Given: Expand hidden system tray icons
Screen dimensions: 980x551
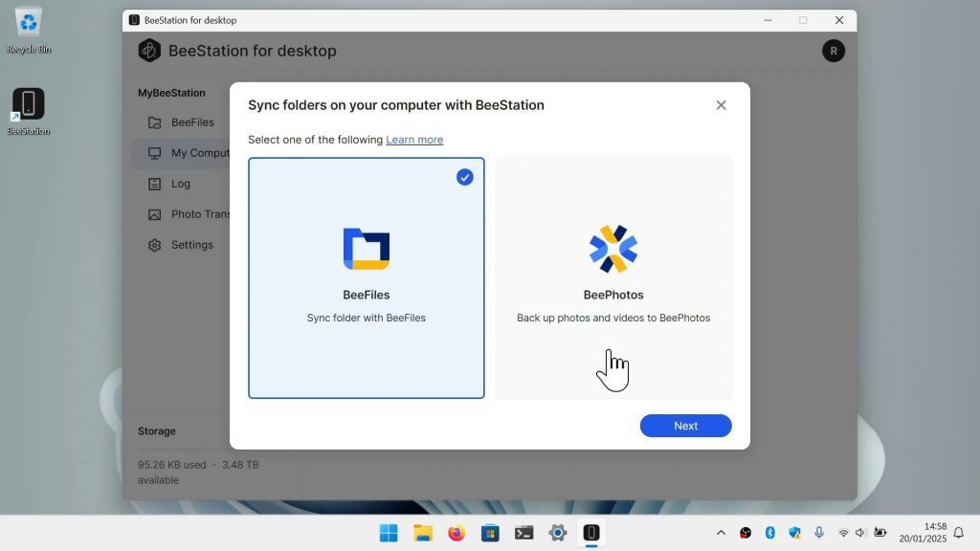Looking at the screenshot, I should 721,533.
